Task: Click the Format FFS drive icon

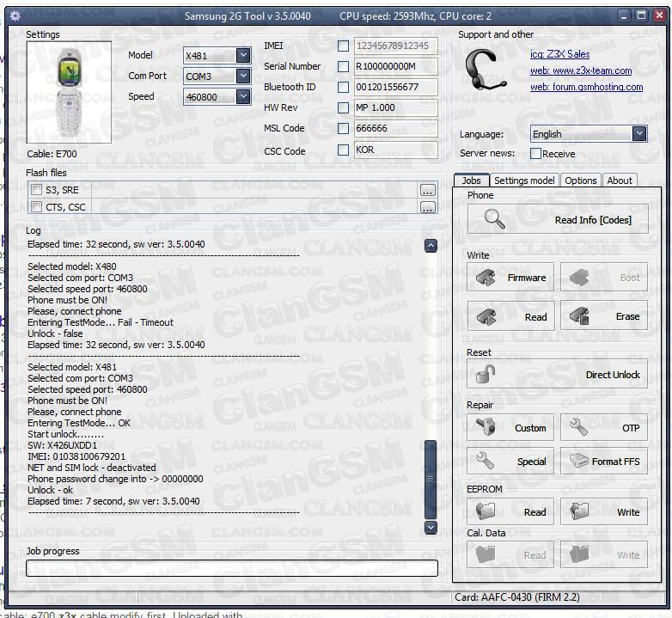Action: [579, 461]
